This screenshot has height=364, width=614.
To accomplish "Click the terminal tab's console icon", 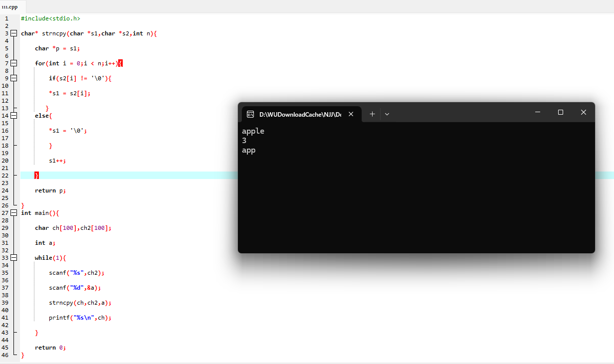I will click(251, 114).
